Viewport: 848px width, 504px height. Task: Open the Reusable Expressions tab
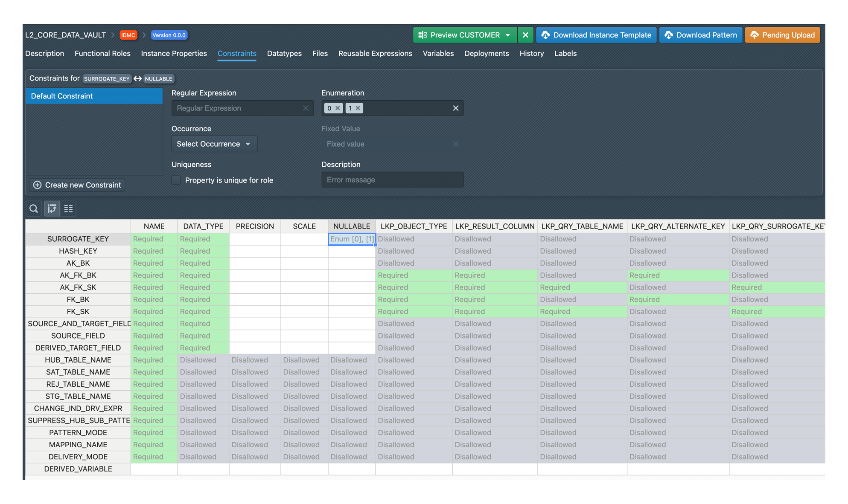click(375, 53)
